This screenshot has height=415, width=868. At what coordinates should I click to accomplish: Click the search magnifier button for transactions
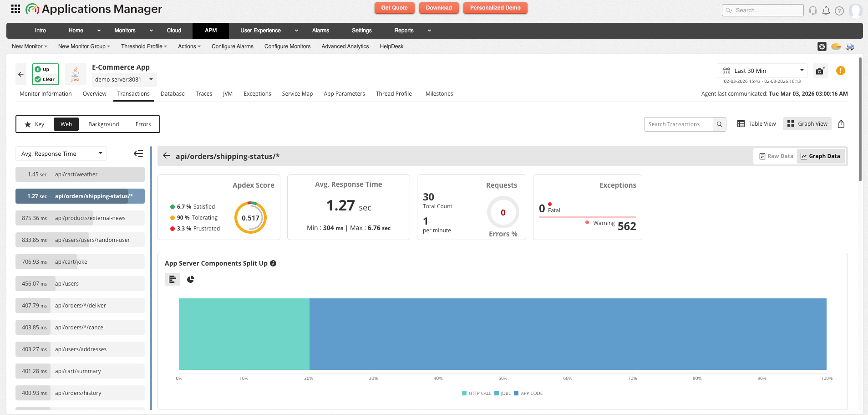pos(720,124)
